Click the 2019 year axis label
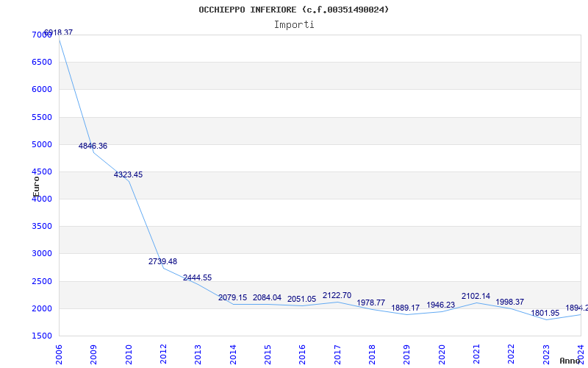Image resolution: width=588 pixels, height=368 pixels. coord(407,355)
